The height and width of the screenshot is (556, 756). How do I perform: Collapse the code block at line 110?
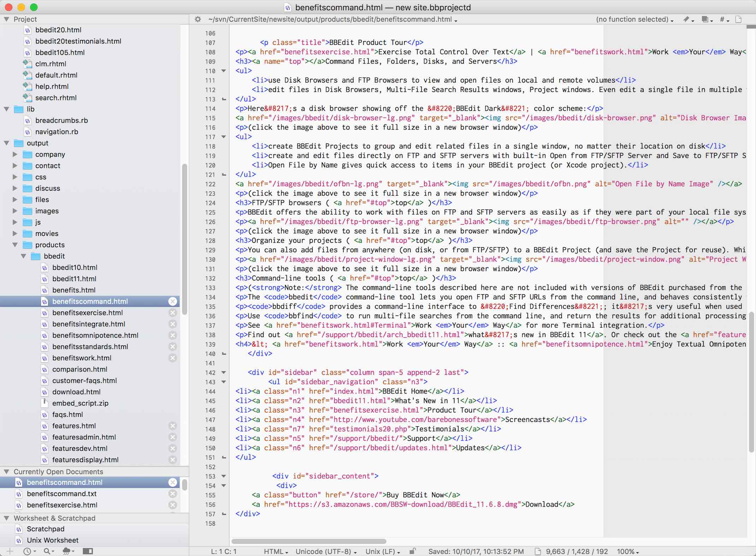coord(224,71)
